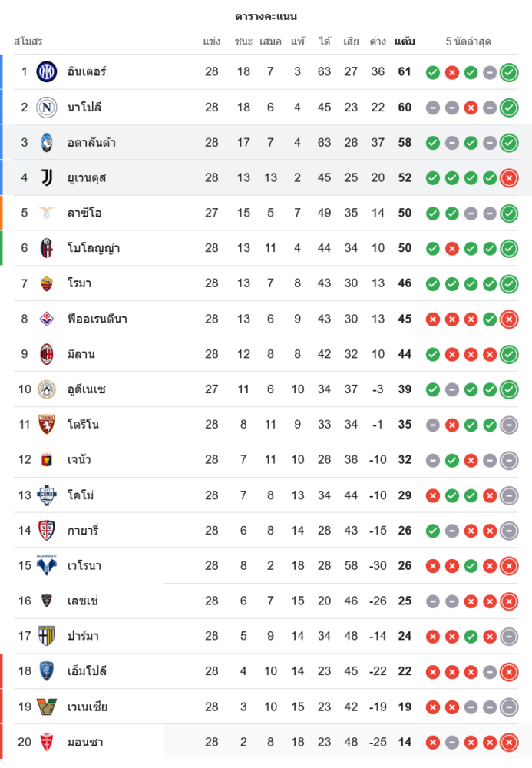Open the อูดิเนเซ่ team name link
This screenshot has width=532, height=768.
point(87,389)
